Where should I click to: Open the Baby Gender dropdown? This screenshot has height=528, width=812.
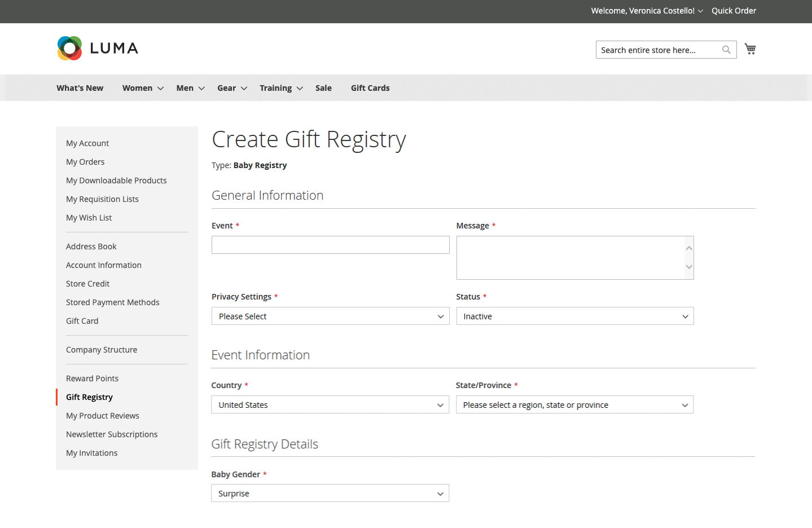(x=330, y=493)
